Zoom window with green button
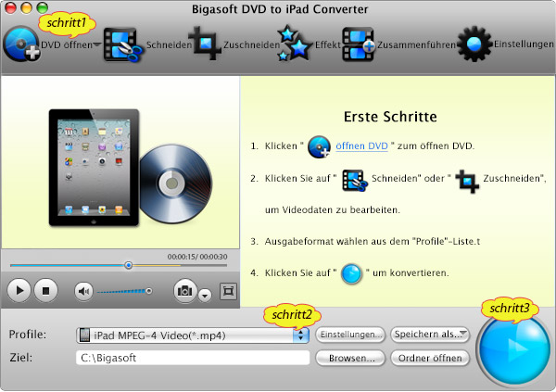 pyautogui.click(x=43, y=8)
